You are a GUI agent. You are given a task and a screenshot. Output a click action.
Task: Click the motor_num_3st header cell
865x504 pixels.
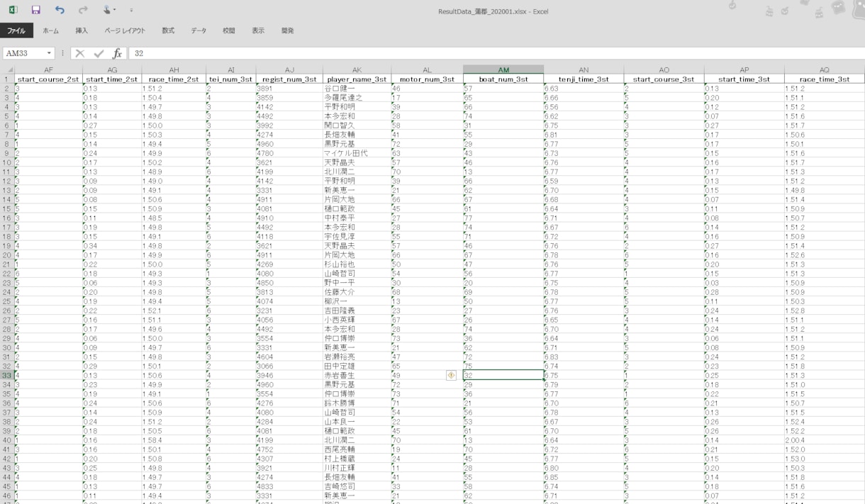[427, 79]
